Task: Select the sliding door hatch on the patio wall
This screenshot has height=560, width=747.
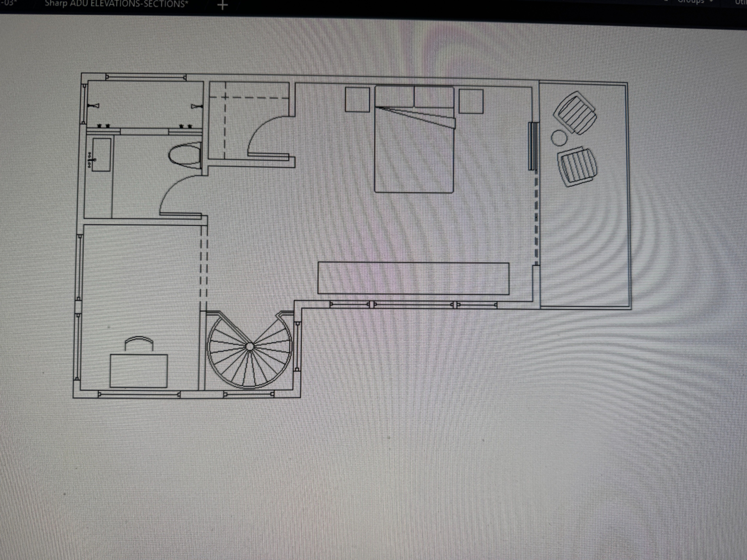Action: point(533,146)
